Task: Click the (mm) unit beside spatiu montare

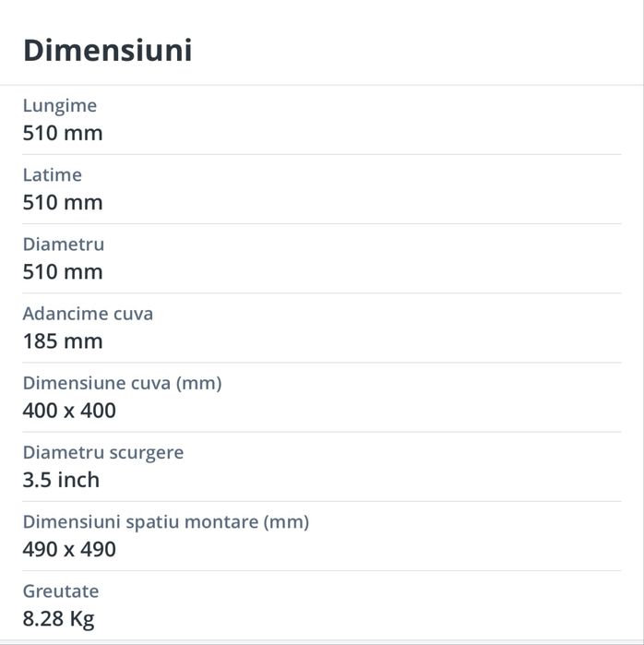Action: pos(286,522)
